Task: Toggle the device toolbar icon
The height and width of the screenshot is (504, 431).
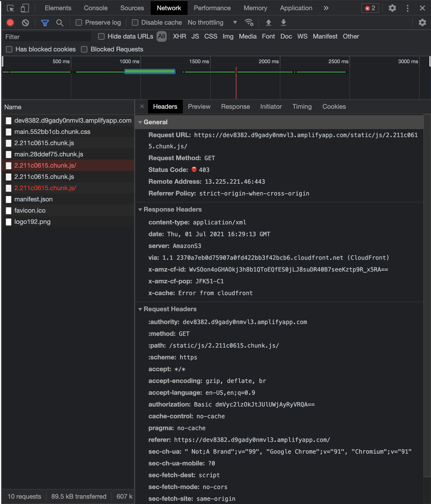Action: coord(25,8)
